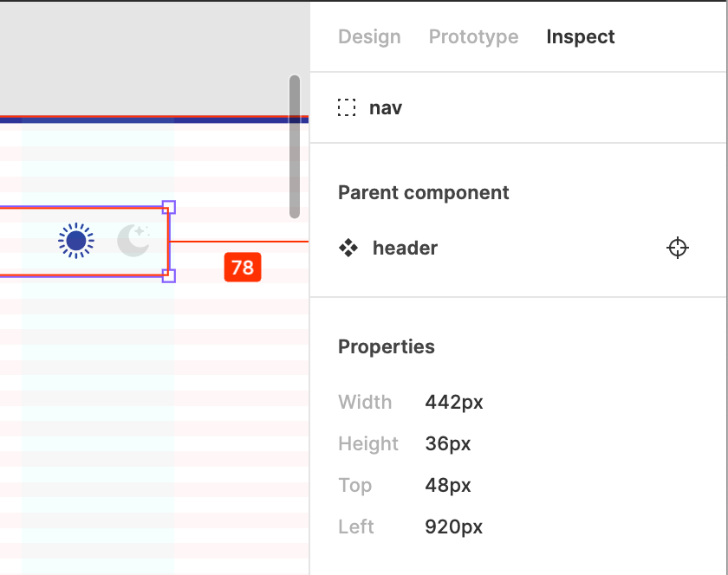This screenshot has width=728, height=575.
Task: Click the nav layer name
Action: pyautogui.click(x=386, y=108)
